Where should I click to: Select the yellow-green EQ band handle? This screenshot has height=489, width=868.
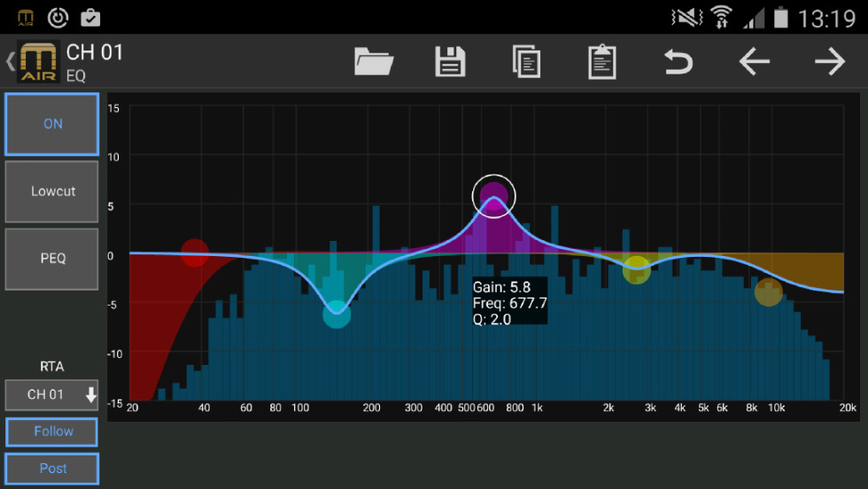coord(636,269)
